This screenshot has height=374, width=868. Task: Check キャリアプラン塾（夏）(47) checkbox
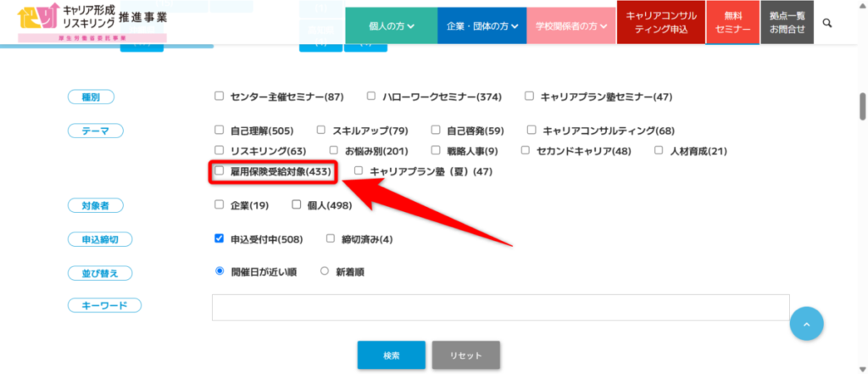359,170
